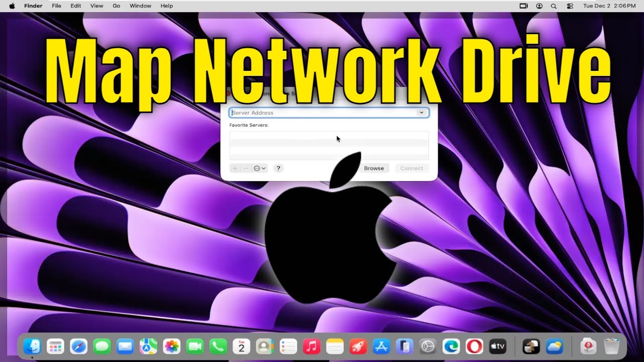Open the File menu
644x362 pixels.
[x=56, y=6]
